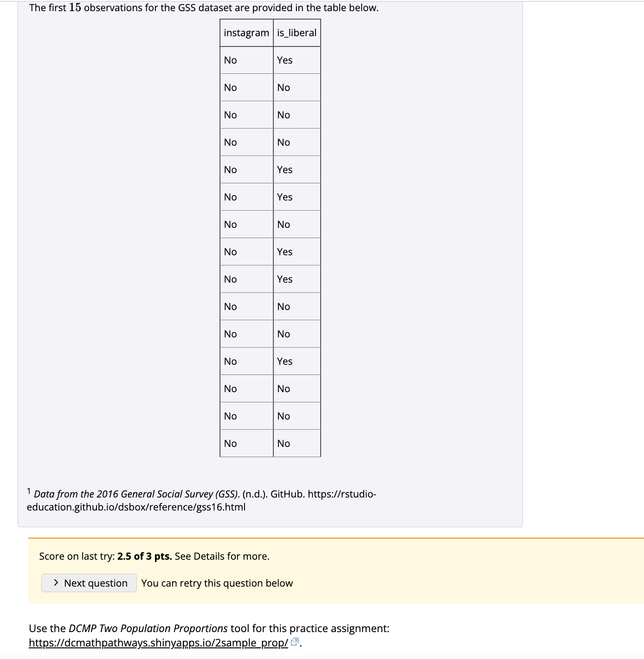Screen dimensions: 644x659
Task: Click the 'DCMP Two Population Proportions' italic text
Action: coord(148,629)
